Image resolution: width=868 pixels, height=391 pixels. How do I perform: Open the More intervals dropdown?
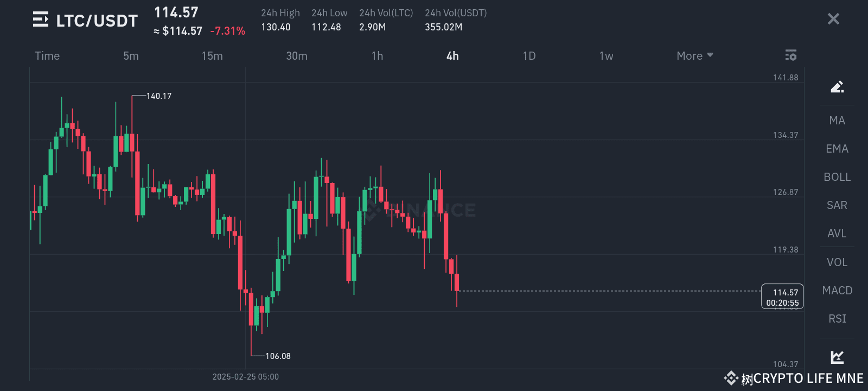(x=694, y=55)
